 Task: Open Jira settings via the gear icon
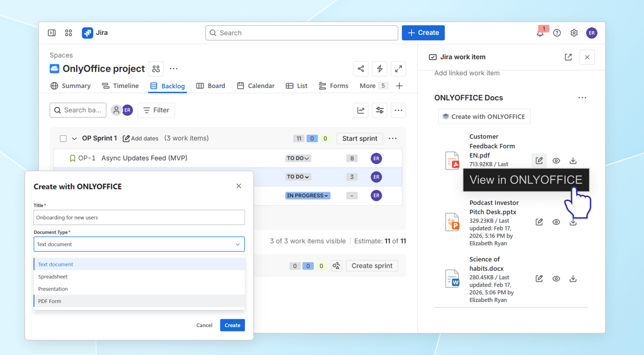574,33
